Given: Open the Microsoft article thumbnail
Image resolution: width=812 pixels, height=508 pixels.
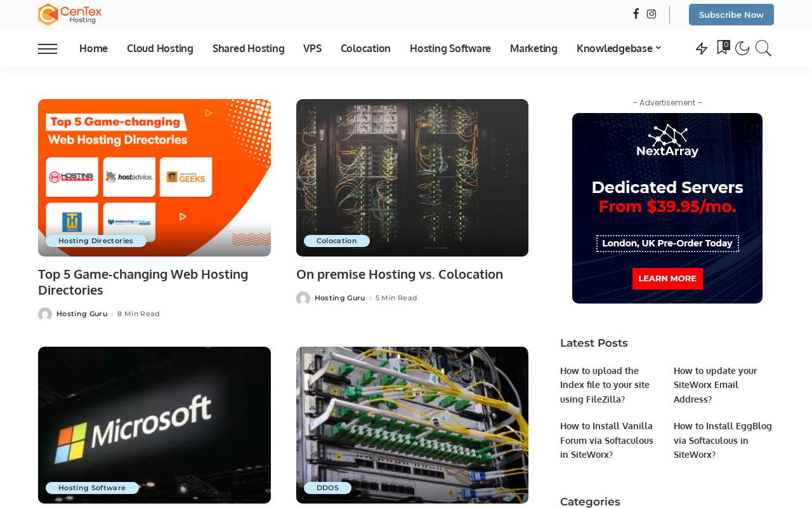Looking at the screenshot, I should tap(154, 425).
